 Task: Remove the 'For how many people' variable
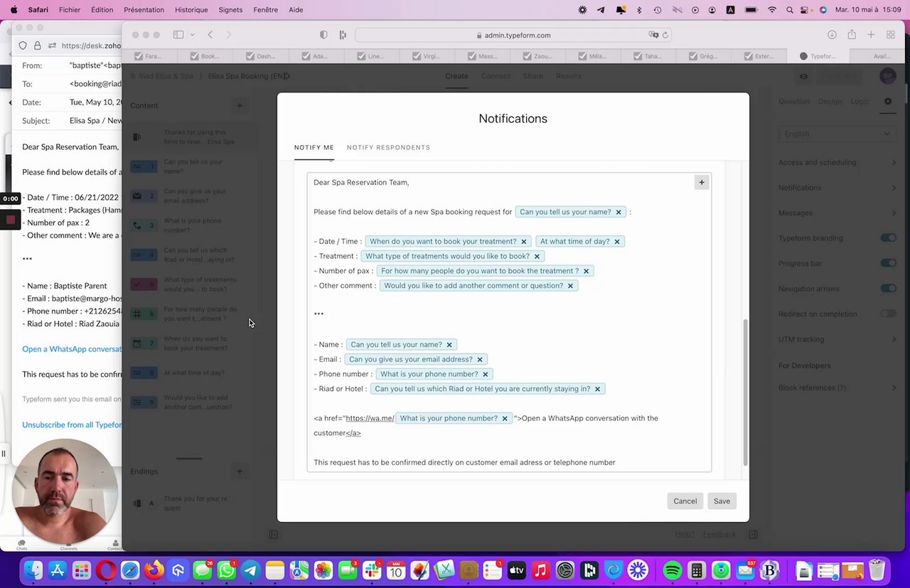[587, 271]
